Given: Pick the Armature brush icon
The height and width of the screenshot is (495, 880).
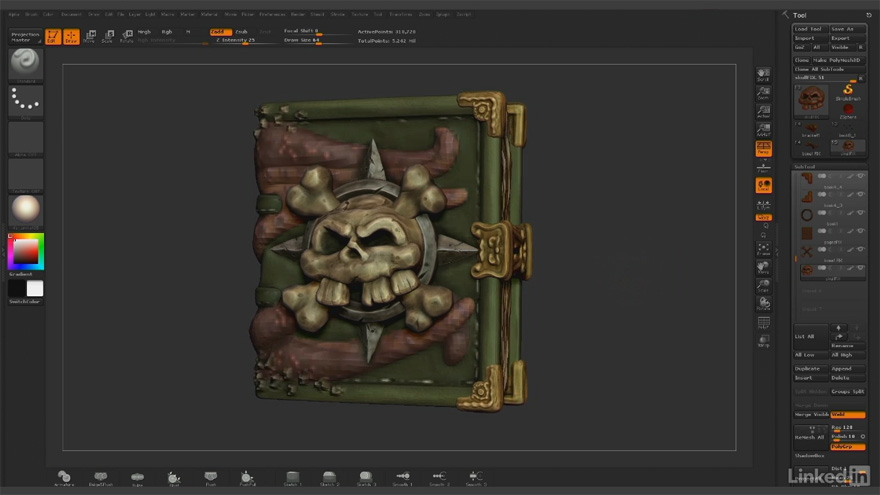Looking at the screenshot, I should (x=64, y=478).
